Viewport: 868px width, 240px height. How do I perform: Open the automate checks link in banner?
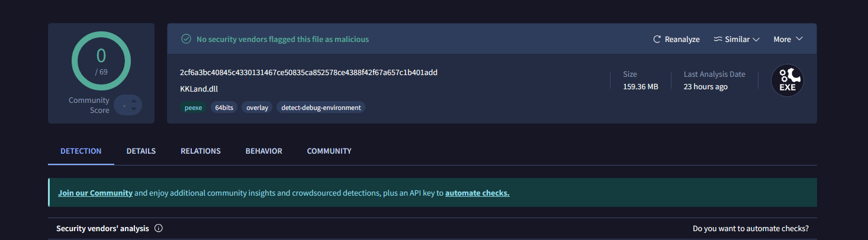coord(477,193)
